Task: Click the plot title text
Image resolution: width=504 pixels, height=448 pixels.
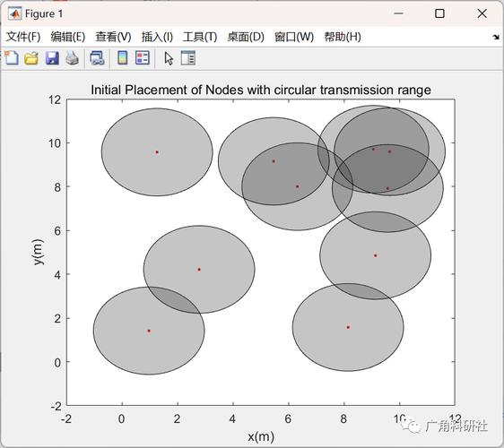Action: (261, 90)
